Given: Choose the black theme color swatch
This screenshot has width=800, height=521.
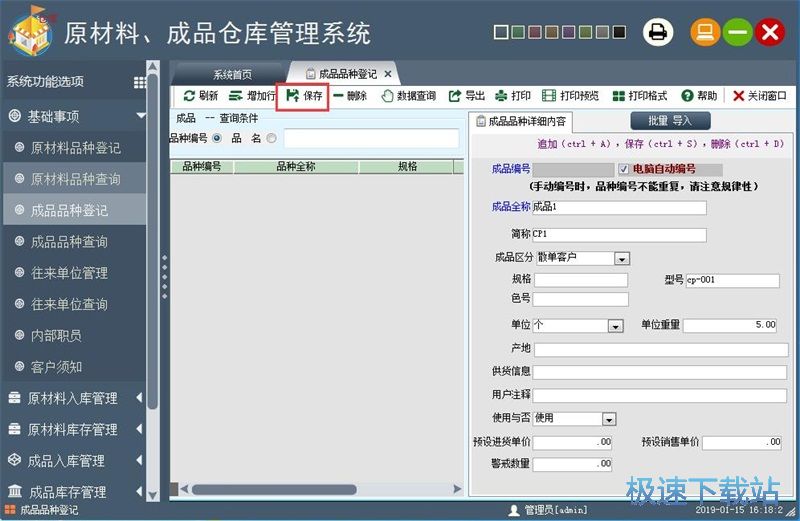Looking at the screenshot, I should click(619, 32).
